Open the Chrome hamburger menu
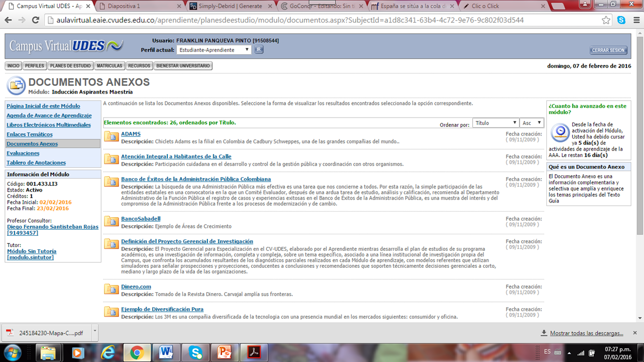Screen dimensions: 644x362 [x=636, y=20]
